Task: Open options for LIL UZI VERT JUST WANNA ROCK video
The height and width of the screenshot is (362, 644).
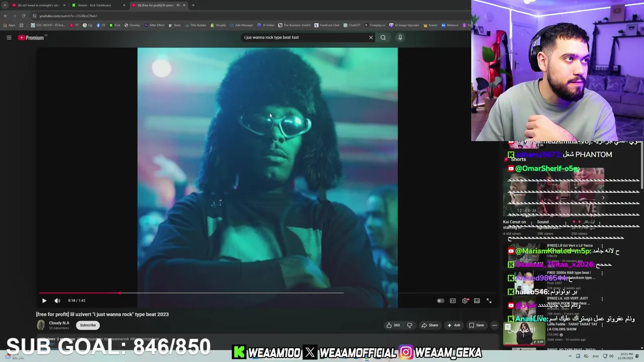Action: pos(602,299)
